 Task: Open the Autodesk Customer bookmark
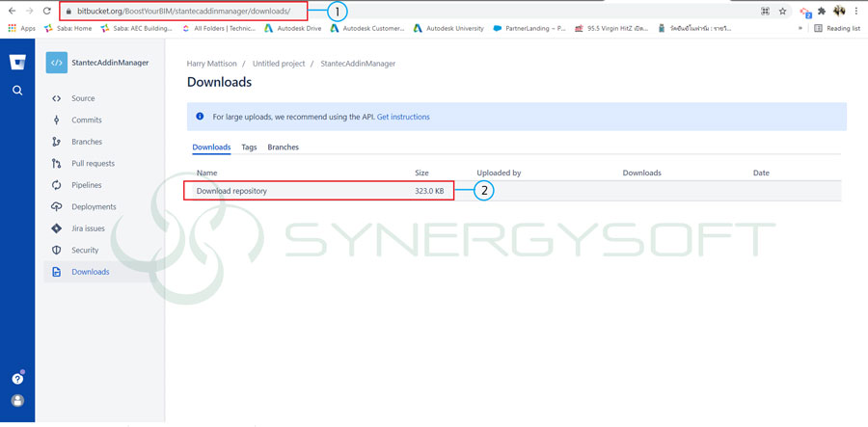(367, 28)
